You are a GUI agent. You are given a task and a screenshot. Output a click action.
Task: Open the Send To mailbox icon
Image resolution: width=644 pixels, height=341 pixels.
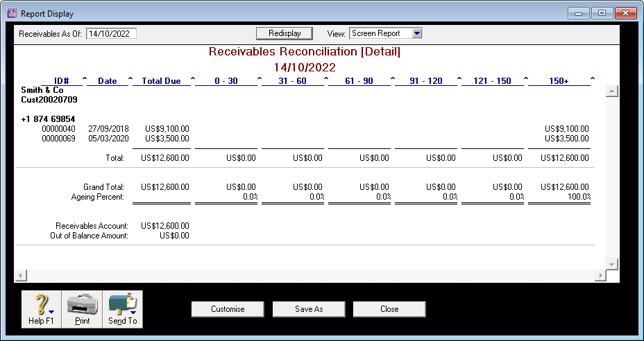(x=122, y=305)
